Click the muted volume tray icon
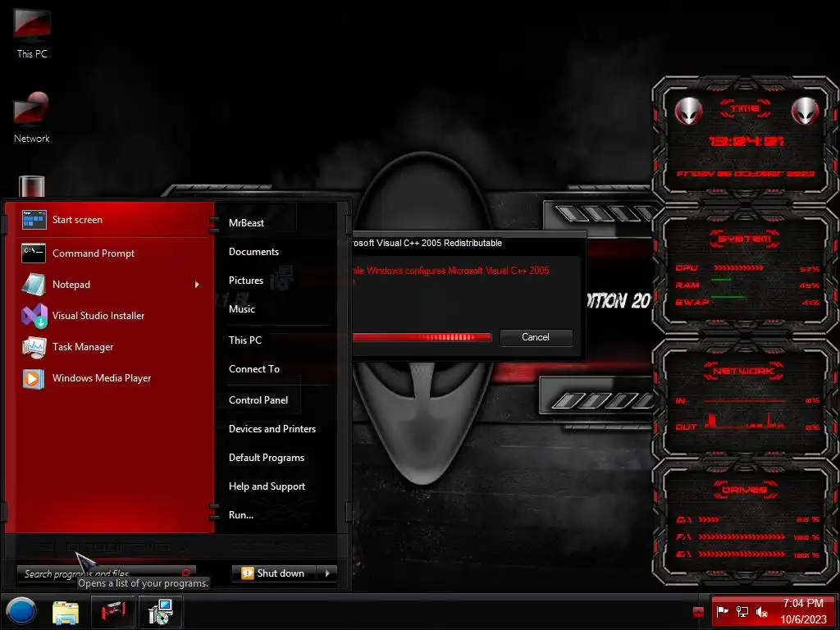840x630 pixels. point(761,611)
